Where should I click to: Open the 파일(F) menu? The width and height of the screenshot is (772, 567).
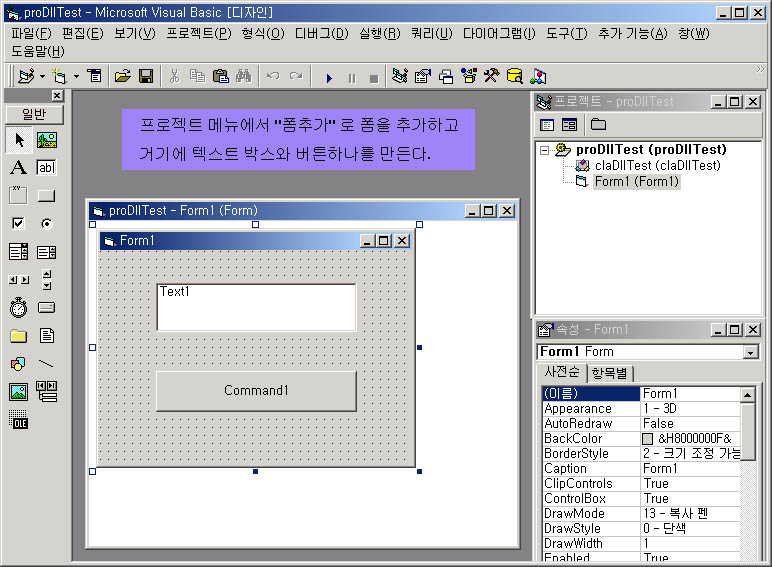[x=31, y=33]
